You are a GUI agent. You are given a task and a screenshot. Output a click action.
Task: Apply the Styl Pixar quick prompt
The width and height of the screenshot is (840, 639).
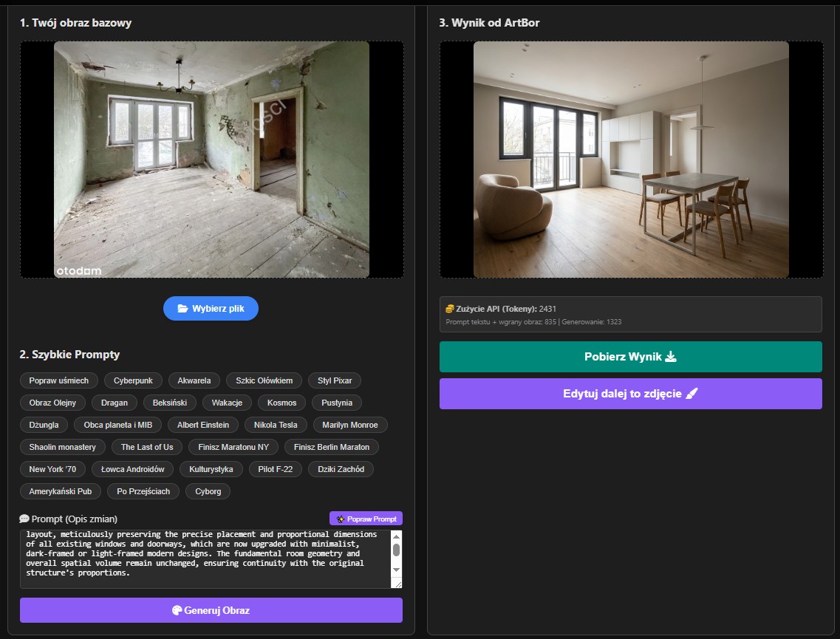[334, 380]
